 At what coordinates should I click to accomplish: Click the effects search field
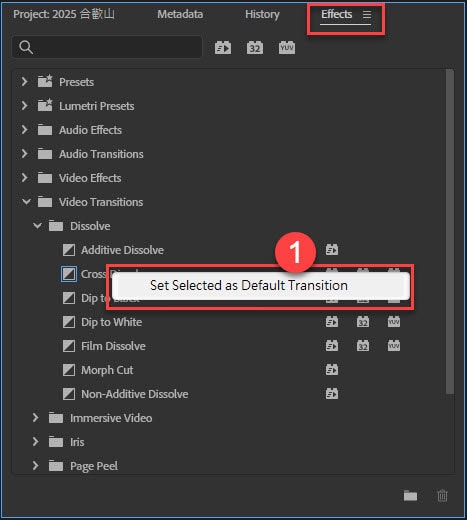coord(107,47)
